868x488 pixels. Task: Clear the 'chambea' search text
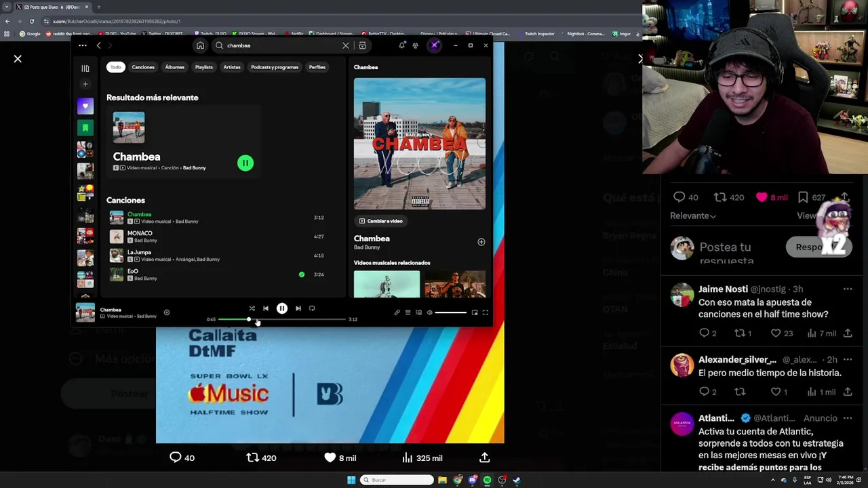tap(346, 45)
